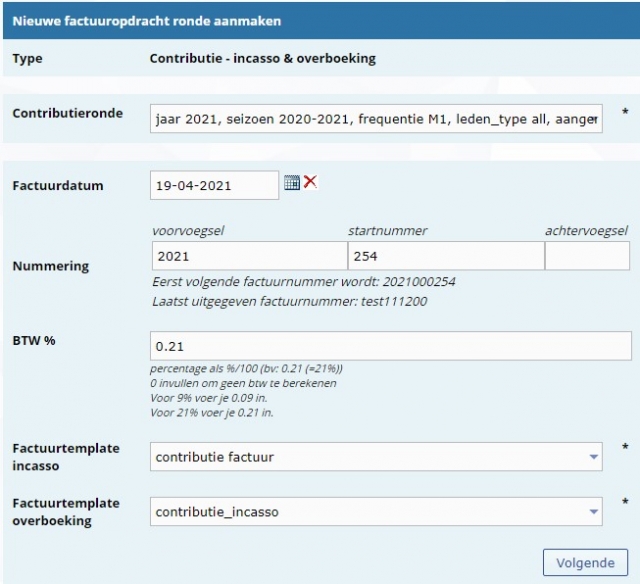640x584 pixels.
Task: Click the 'Nieuwe factuuropdracht ronde aanmaken' title bar
Action: 146,20
